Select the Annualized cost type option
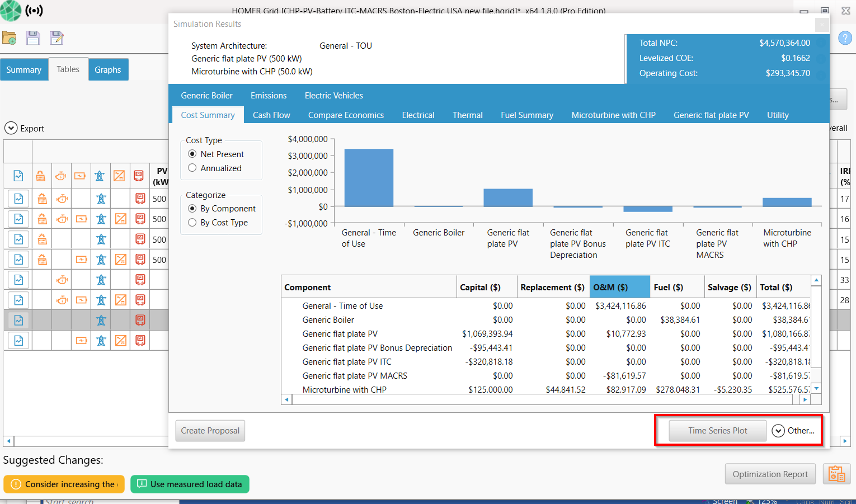This screenshot has width=856, height=504. coord(192,168)
